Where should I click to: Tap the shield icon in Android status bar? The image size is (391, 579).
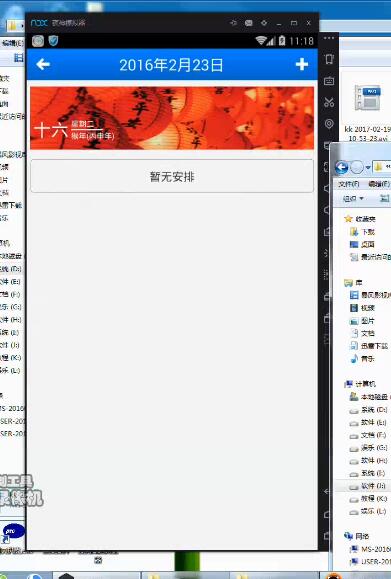pyautogui.click(x=54, y=41)
